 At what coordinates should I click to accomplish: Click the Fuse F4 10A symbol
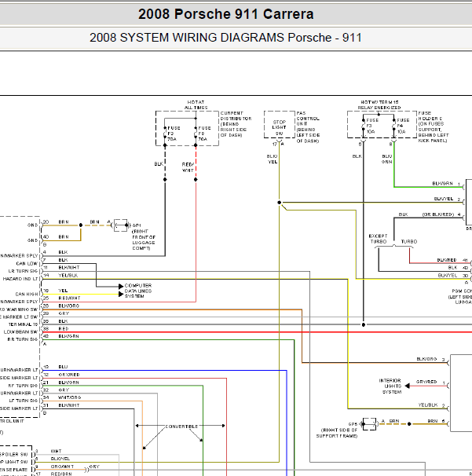pyautogui.click(x=394, y=126)
